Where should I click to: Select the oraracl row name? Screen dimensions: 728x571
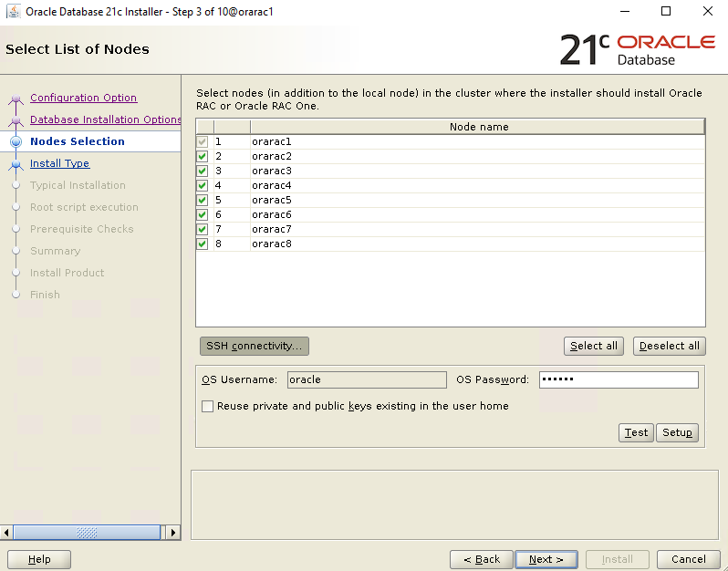pyautogui.click(x=272, y=141)
